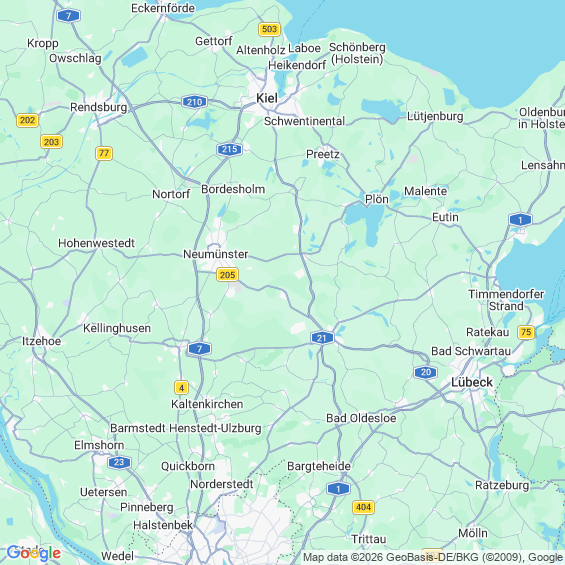Select the Neumünster town label
565x565 pixels.
(x=215, y=254)
